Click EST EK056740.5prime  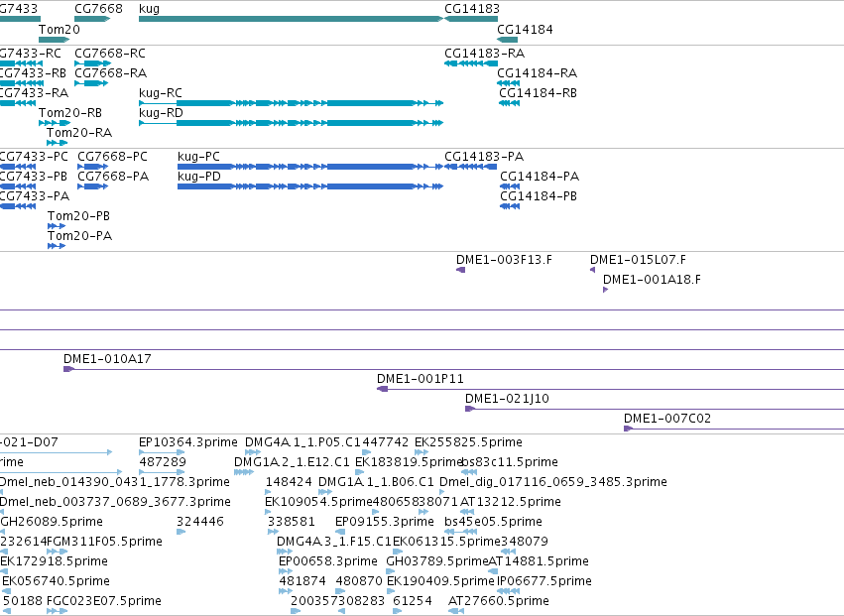click(7, 591)
